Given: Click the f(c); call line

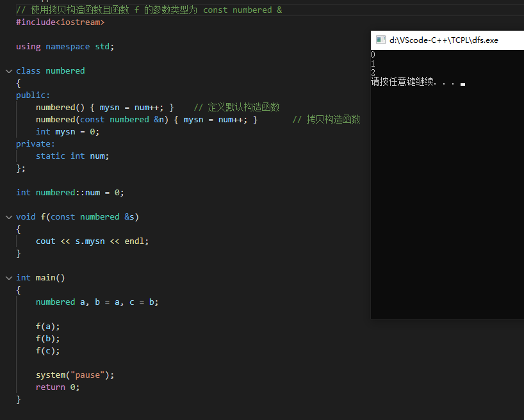Looking at the screenshot, I should click(48, 350).
